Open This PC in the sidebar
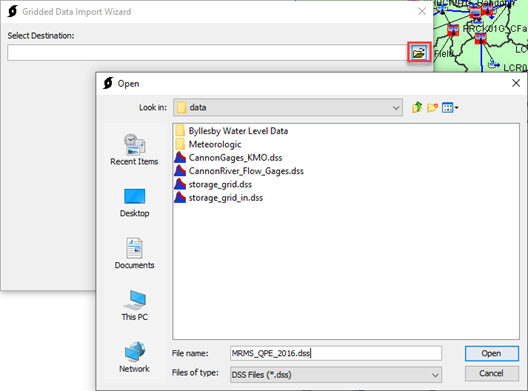The height and width of the screenshot is (391, 528). click(134, 305)
